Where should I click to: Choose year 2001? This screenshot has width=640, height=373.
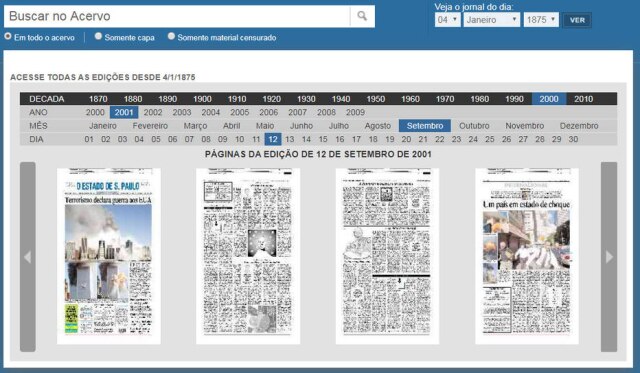click(x=124, y=112)
